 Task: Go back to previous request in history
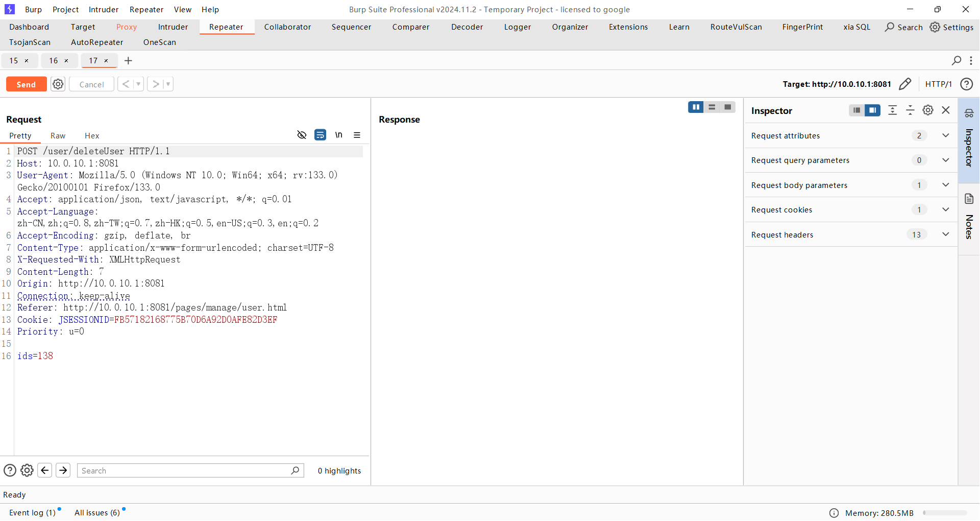126,84
